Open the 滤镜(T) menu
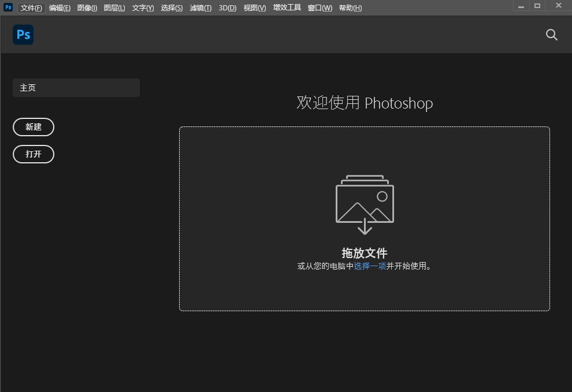 200,8
